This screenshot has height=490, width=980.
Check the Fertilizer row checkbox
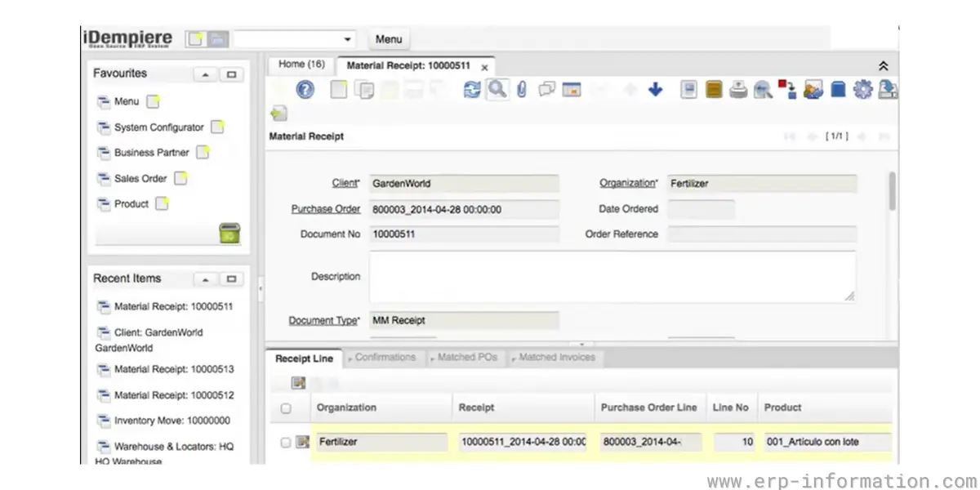[286, 442]
